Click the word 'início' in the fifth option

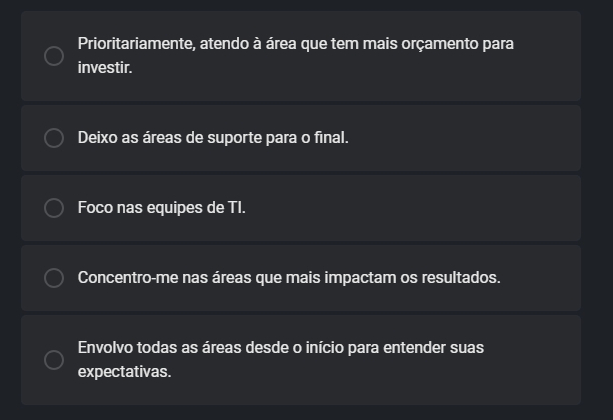[324, 348]
